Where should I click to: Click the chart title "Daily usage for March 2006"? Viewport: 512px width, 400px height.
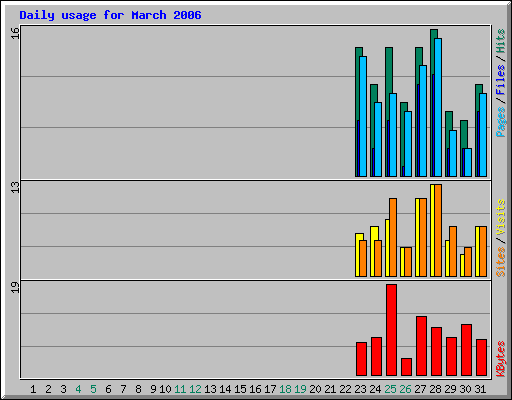[x=110, y=15]
